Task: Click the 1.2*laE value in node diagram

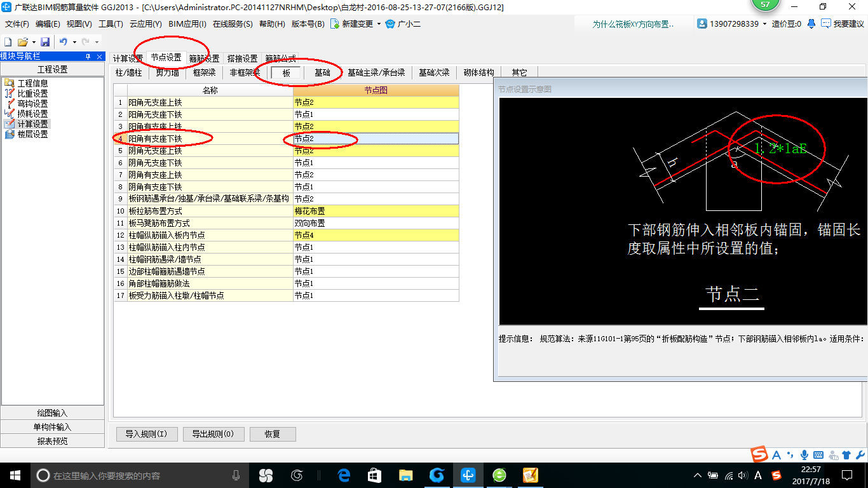Action: pos(780,149)
